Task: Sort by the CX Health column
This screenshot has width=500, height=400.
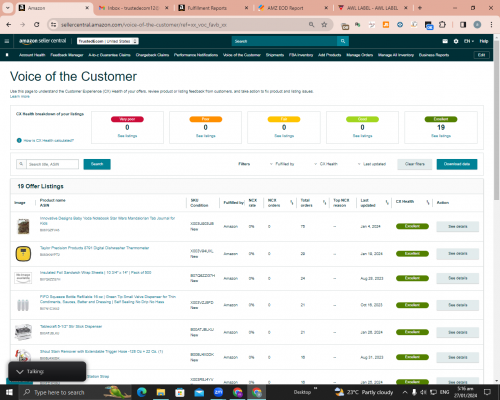Action: pos(428,203)
